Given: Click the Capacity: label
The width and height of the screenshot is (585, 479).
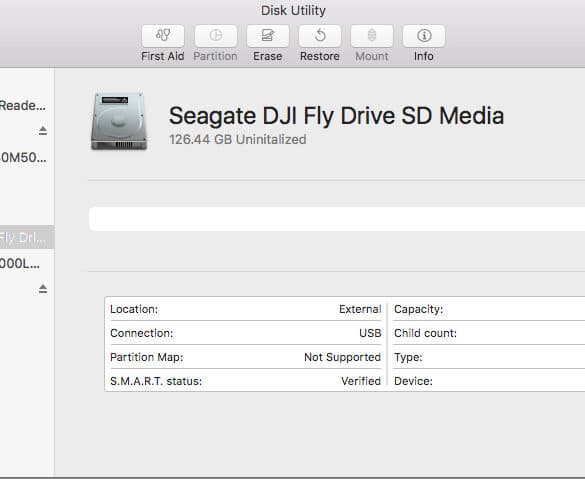Looking at the screenshot, I should (419, 309).
